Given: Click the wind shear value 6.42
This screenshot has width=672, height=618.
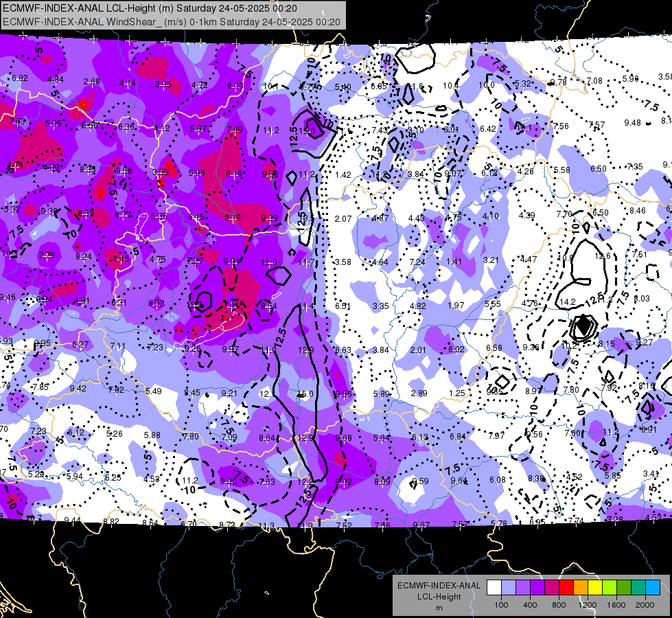Looking at the screenshot, I should (x=488, y=128).
